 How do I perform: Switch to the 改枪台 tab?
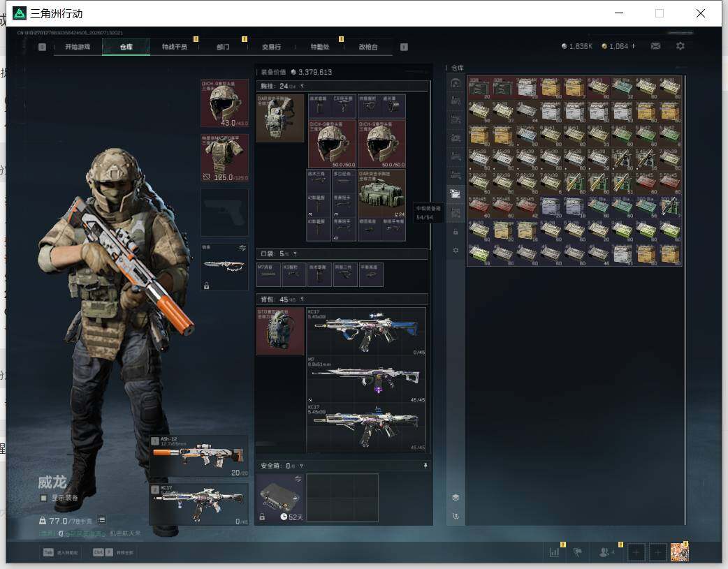pos(368,47)
